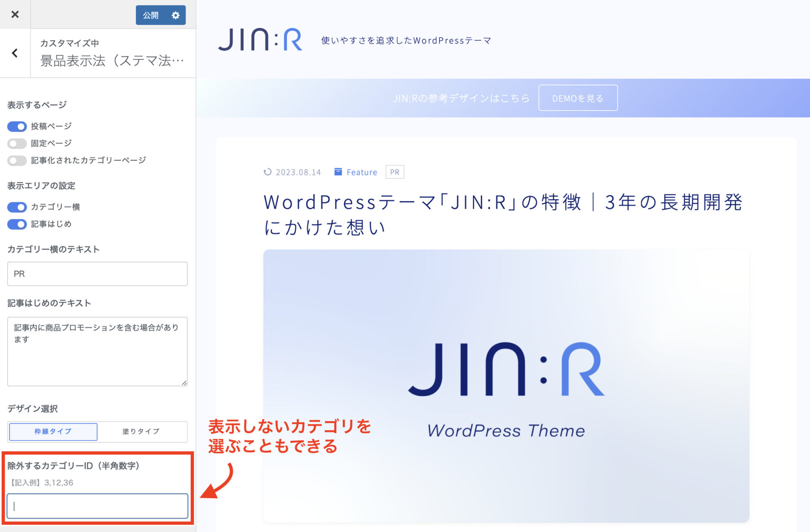Open the Feature category link
This screenshot has height=532, width=810.
[x=362, y=172]
